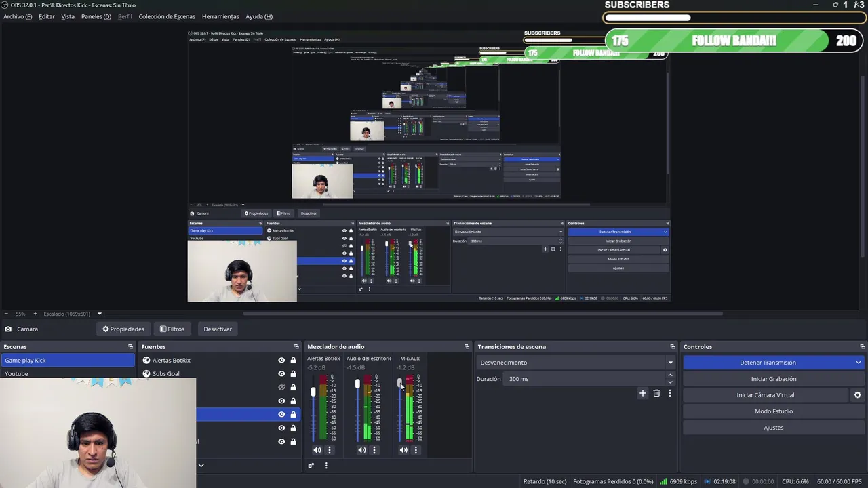Screen dimensions: 868x488
Task: Click Detener Transmisión
Action: [x=768, y=363]
